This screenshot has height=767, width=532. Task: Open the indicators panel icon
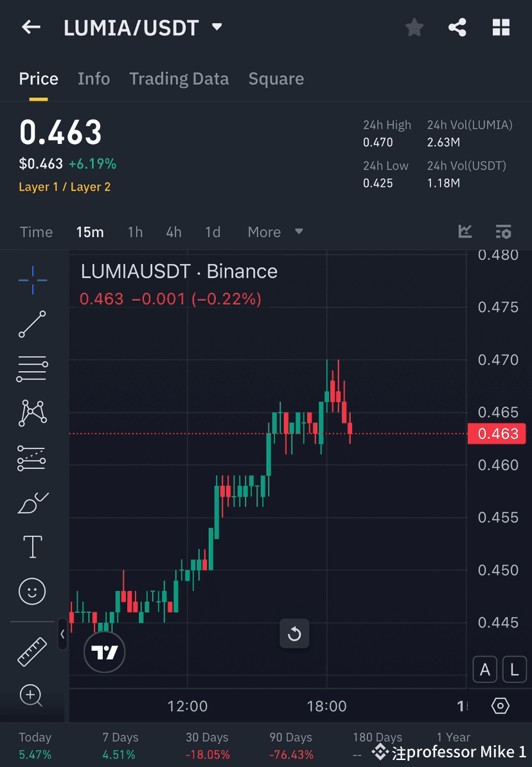[503, 232]
